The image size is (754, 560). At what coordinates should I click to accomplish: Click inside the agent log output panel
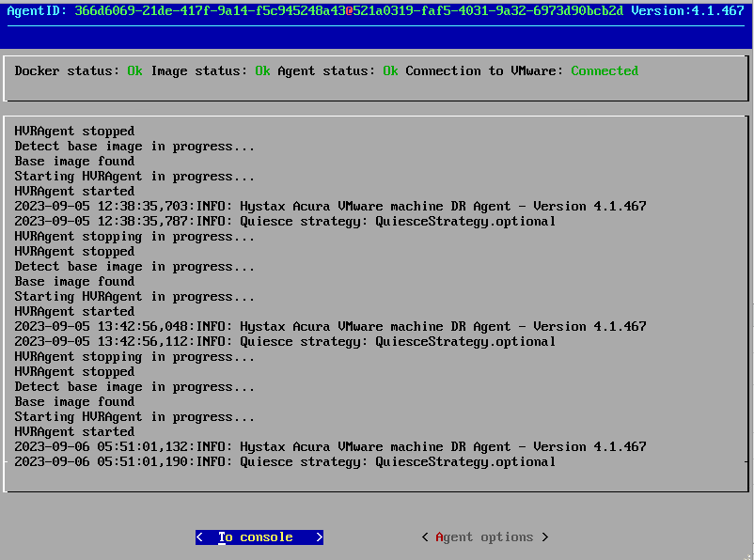376,301
